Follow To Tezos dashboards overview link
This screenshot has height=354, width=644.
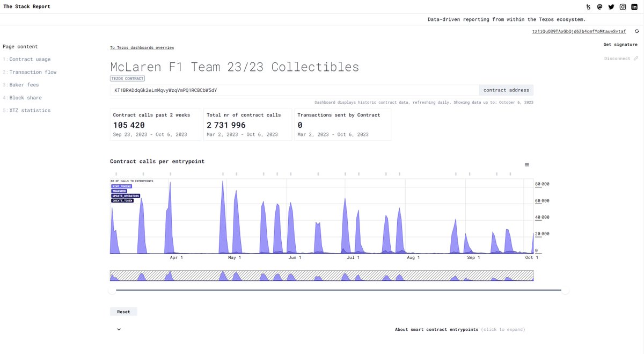142,48
